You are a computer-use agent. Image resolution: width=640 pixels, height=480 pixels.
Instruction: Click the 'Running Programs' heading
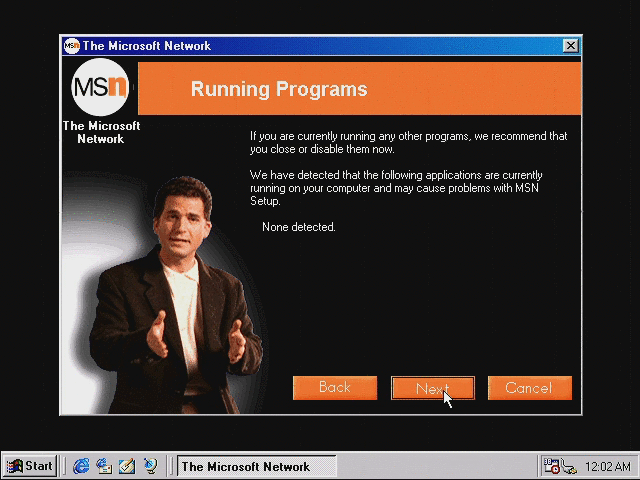pos(279,89)
